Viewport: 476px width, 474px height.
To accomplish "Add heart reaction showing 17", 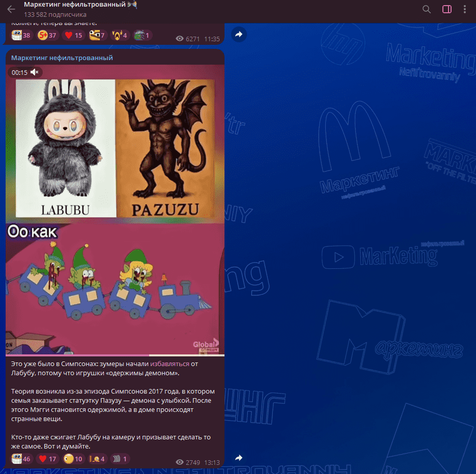I will [47, 459].
